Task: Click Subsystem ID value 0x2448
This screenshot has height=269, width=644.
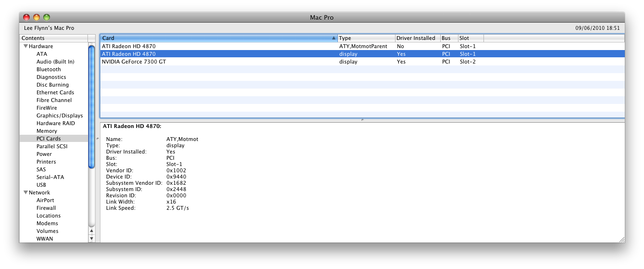Action: pyautogui.click(x=176, y=189)
